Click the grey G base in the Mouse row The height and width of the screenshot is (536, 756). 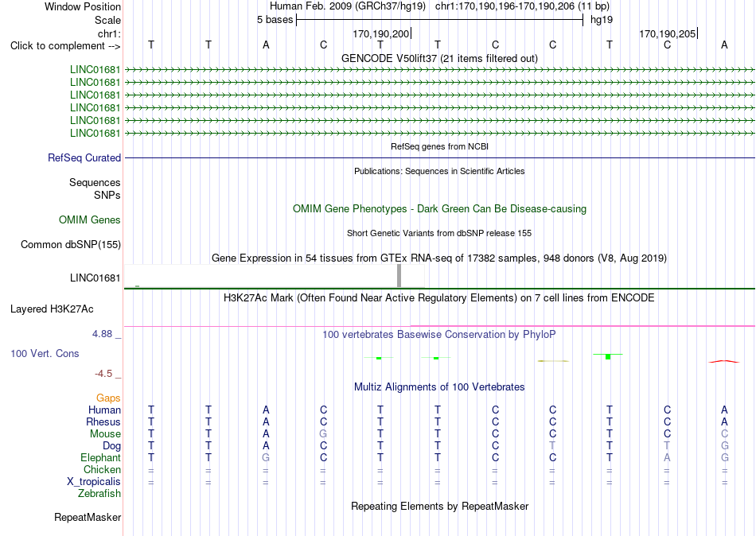[323, 434]
